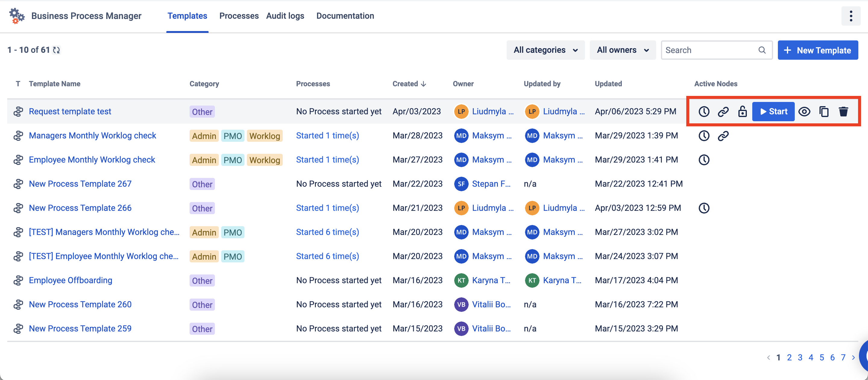Click the magnifier icon in the Search box

pos(762,50)
